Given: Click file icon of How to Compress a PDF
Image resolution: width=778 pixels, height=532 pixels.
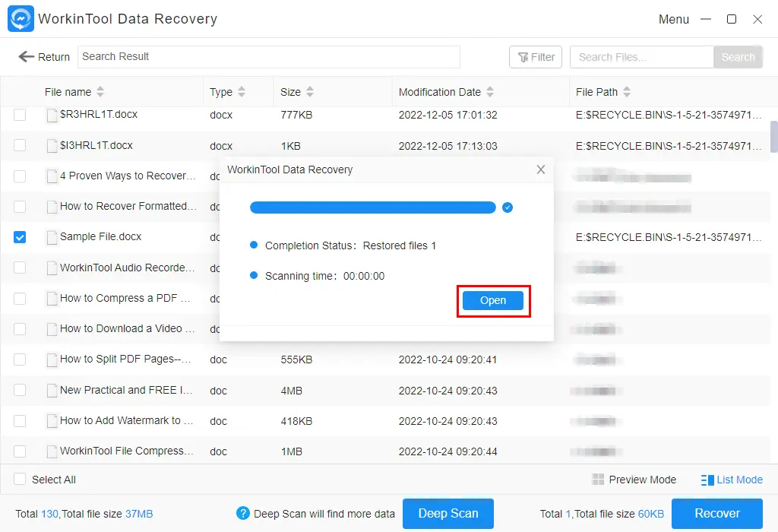Looking at the screenshot, I should pos(52,299).
